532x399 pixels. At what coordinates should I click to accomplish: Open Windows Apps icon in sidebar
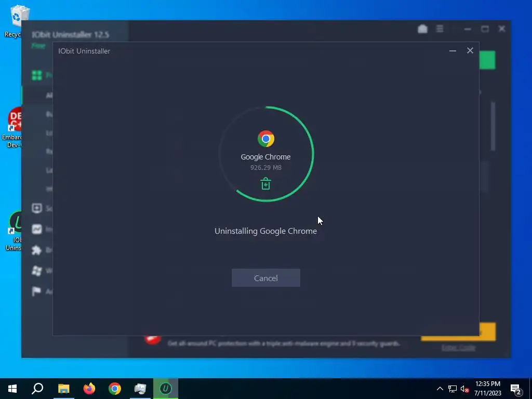coord(37,271)
